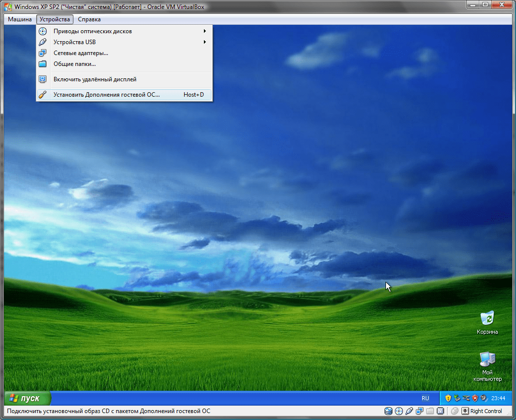The image size is (516, 420).
Task: Click the RU language indicator
Action: (x=425, y=398)
